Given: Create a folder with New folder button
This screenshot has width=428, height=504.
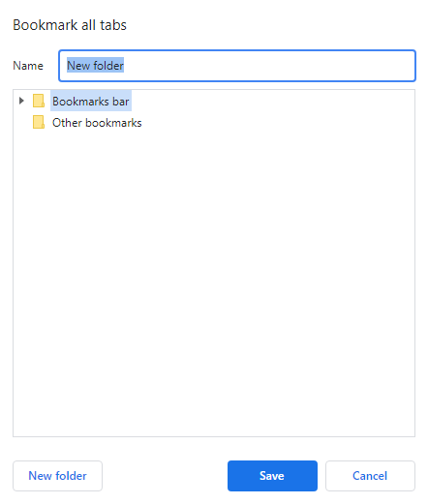Looking at the screenshot, I should [x=57, y=476].
